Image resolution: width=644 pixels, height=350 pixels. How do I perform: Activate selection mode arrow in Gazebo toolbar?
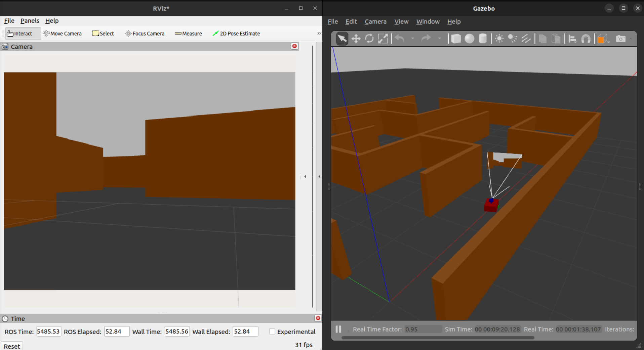pyautogui.click(x=342, y=39)
